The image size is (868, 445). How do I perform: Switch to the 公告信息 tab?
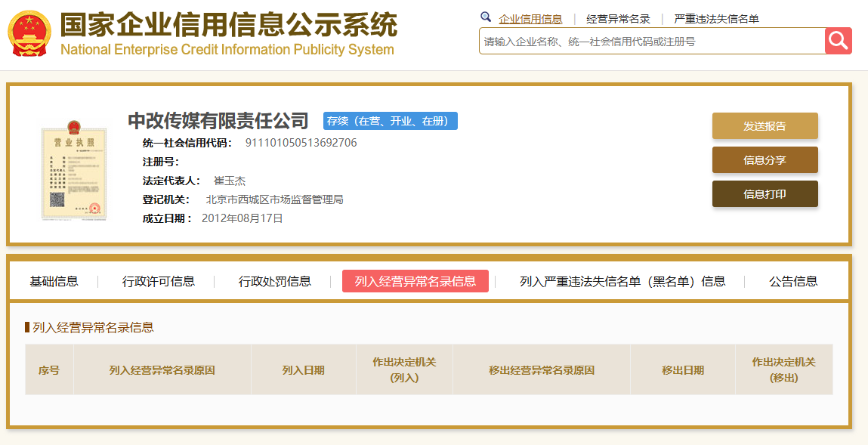pyautogui.click(x=793, y=281)
